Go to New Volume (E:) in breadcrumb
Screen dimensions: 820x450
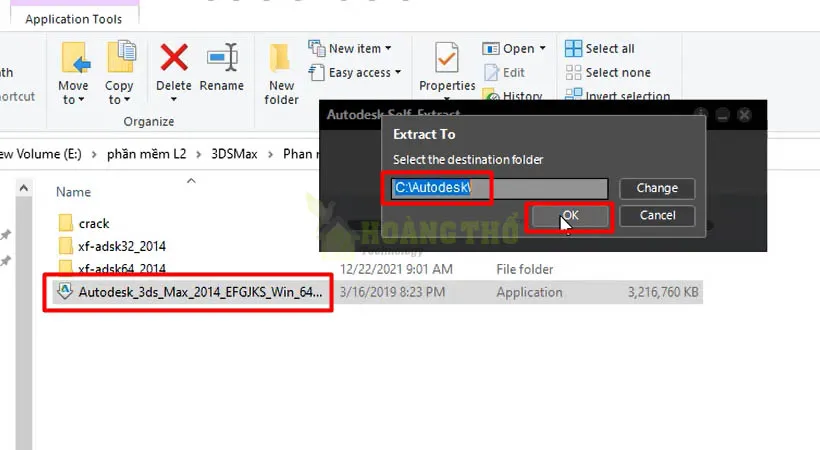pyautogui.click(x=41, y=154)
